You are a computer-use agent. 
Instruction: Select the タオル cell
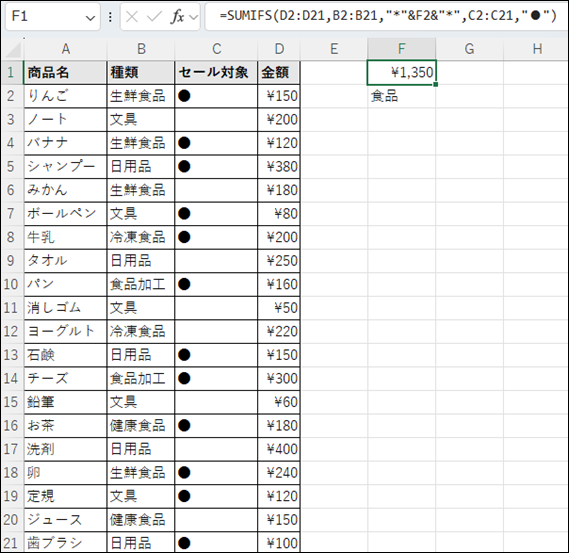[x=65, y=261]
